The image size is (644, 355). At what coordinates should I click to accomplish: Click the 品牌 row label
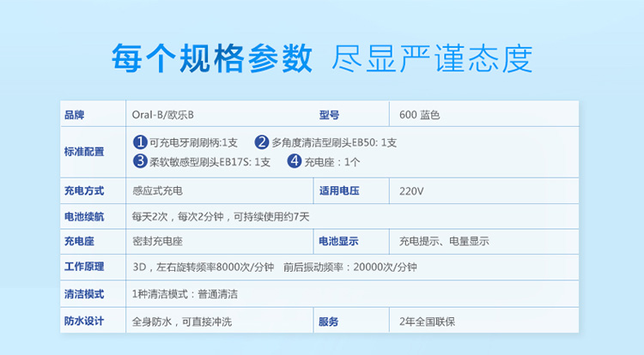pyautogui.click(x=75, y=115)
